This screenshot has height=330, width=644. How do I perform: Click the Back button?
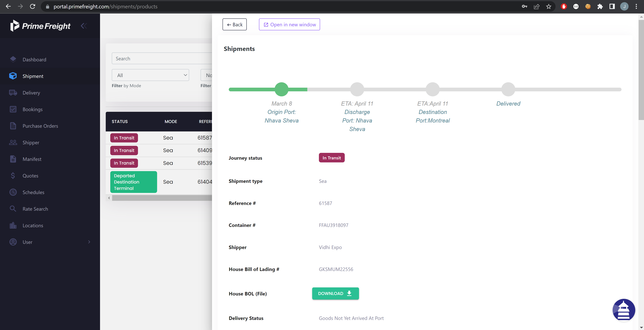point(234,24)
